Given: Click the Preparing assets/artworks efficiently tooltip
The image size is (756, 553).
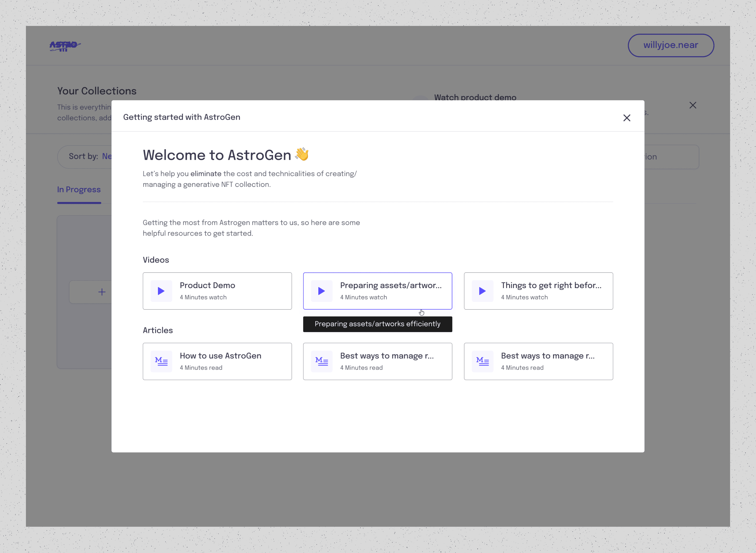Looking at the screenshot, I should (x=377, y=324).
